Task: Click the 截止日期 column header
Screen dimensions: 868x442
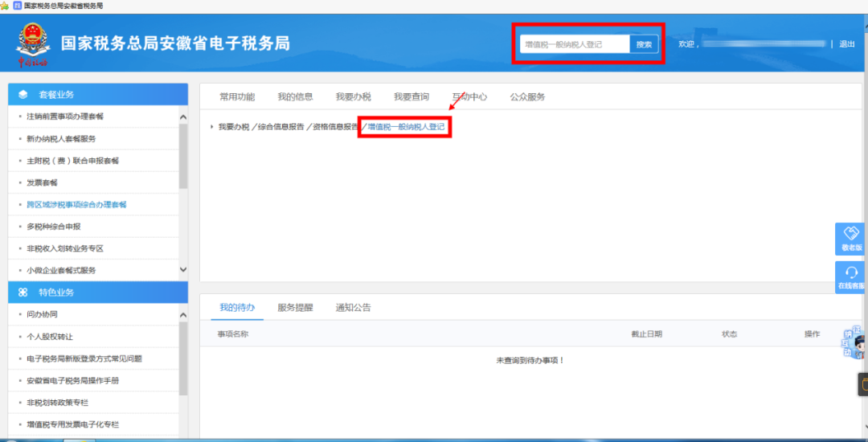Action: [x=646, y=334]
